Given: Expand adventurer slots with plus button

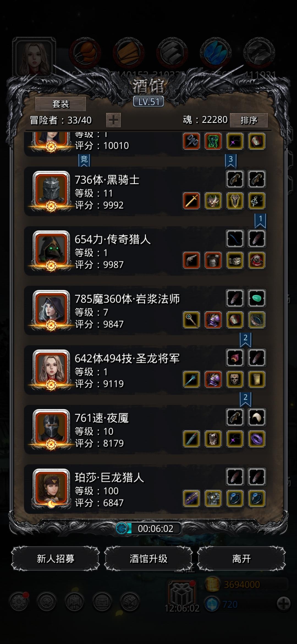Looking at the screenshot, I should pyautogui.click(x=113, y=120).
